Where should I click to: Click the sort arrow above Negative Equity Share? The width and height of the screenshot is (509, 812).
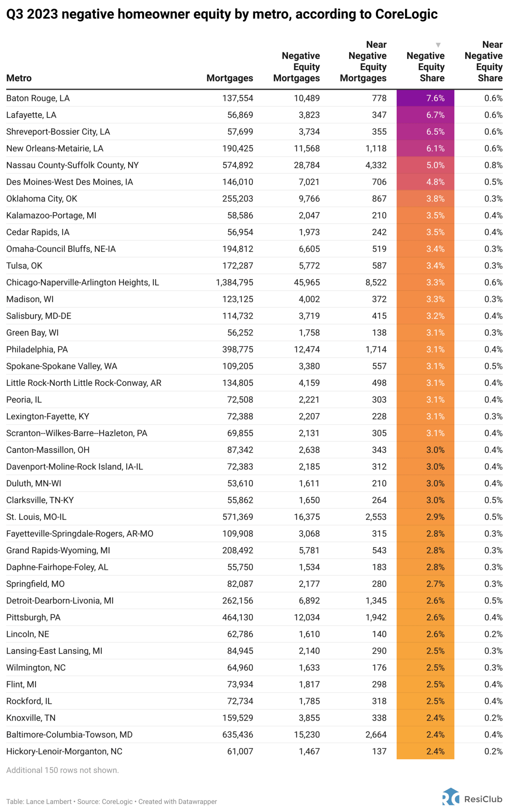(438, 45)
